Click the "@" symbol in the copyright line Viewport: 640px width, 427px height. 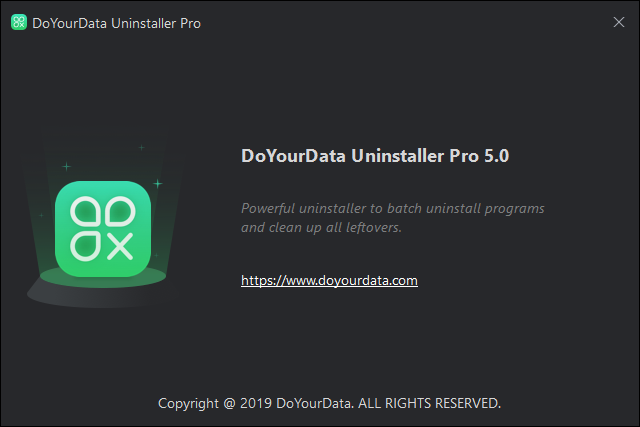pyautogui.click(x=229, y=404)
